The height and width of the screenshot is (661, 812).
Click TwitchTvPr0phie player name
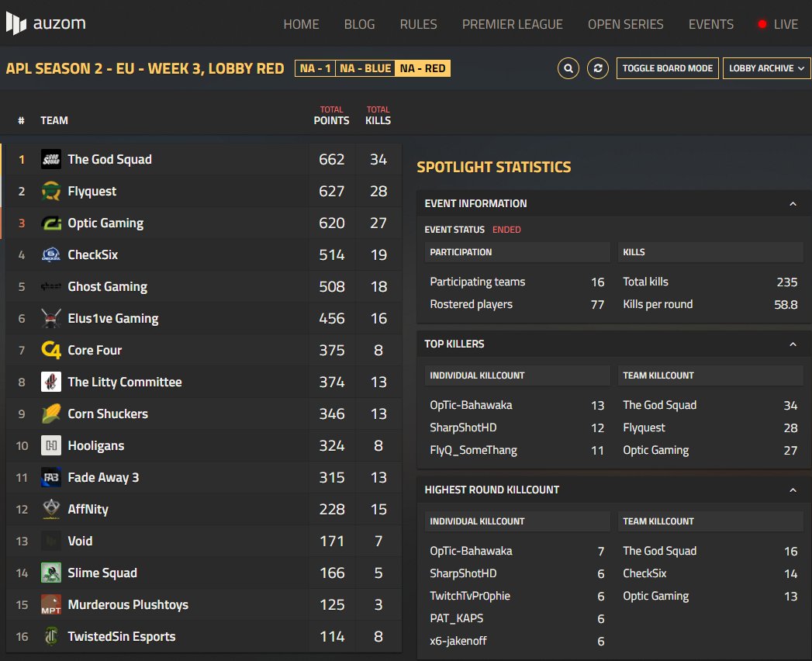(470, 597)
